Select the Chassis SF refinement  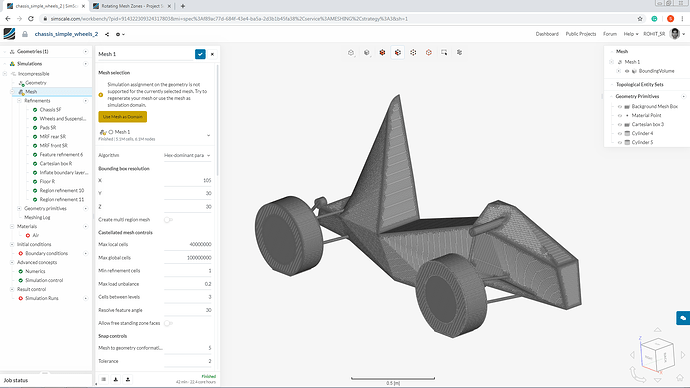50,110
